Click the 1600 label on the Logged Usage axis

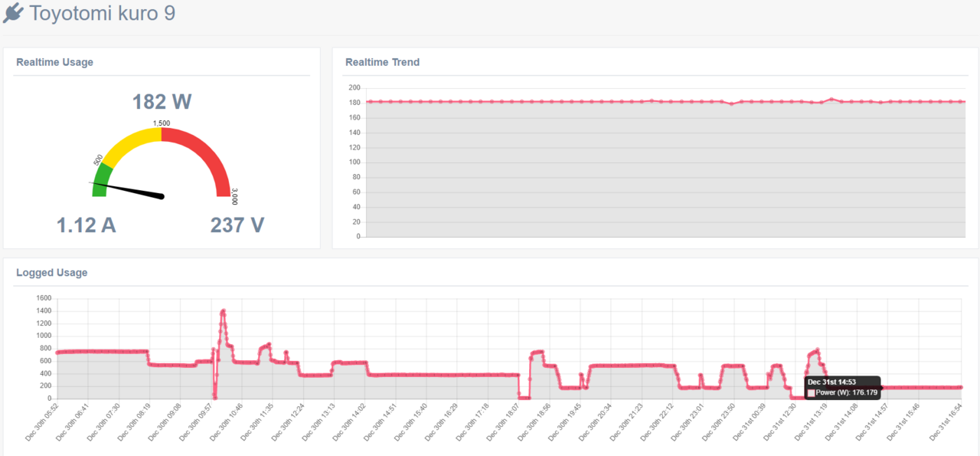(x=44, y=298)
